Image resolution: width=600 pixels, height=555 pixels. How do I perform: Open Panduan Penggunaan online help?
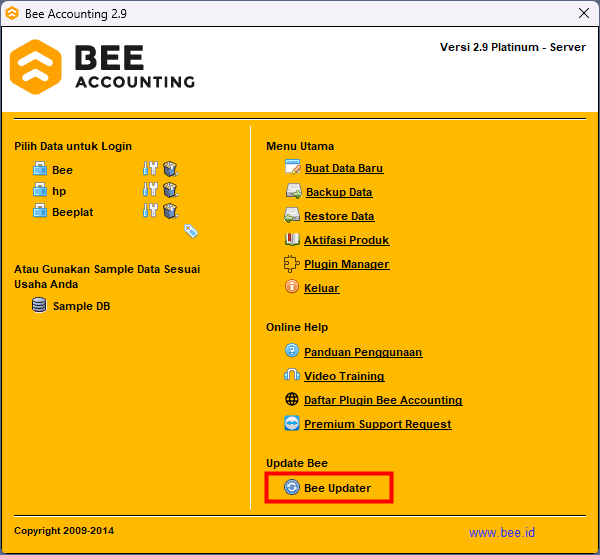point(362,352)
